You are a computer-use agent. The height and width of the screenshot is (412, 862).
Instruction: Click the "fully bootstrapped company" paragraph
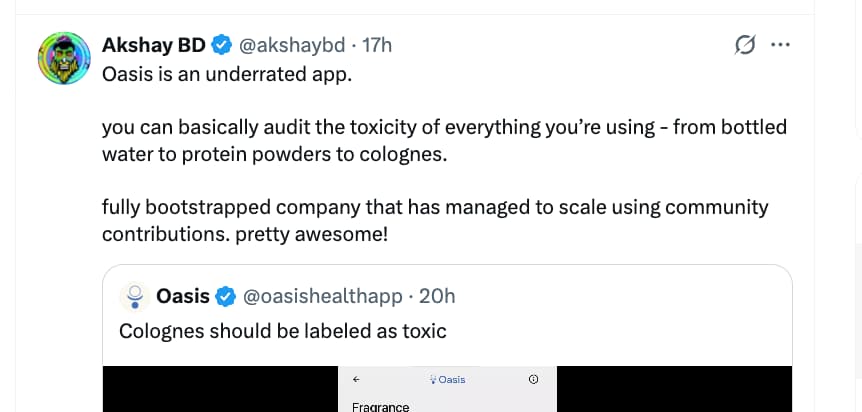tap(435, 220)
